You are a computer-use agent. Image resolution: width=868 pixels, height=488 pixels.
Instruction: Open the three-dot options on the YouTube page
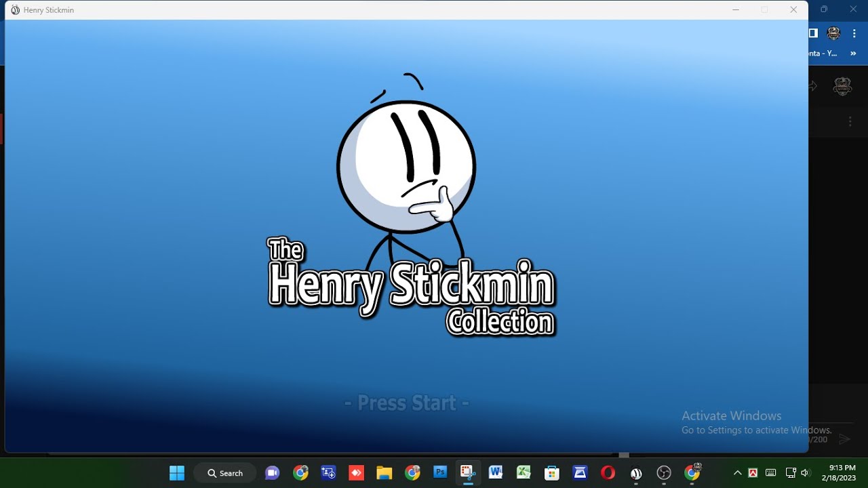point(850,122)
